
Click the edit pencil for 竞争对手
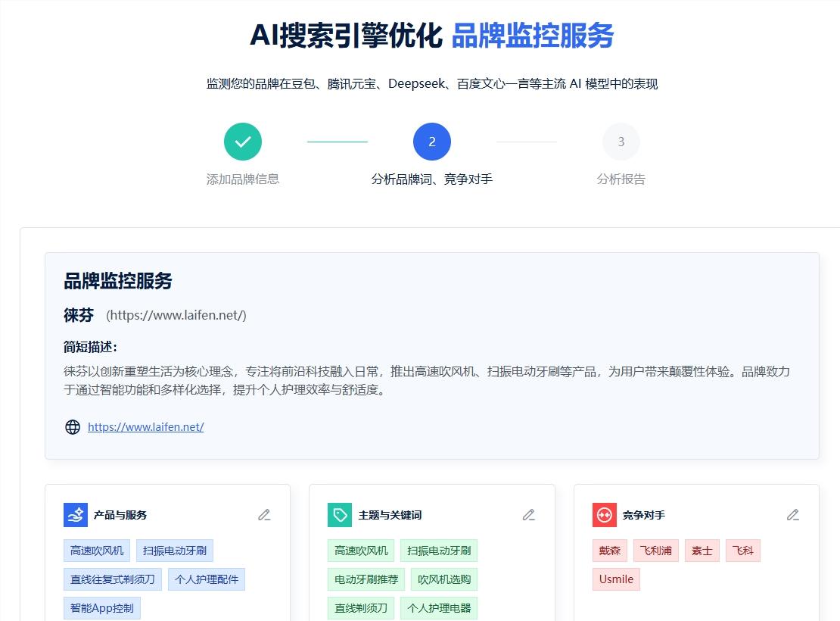793,515
